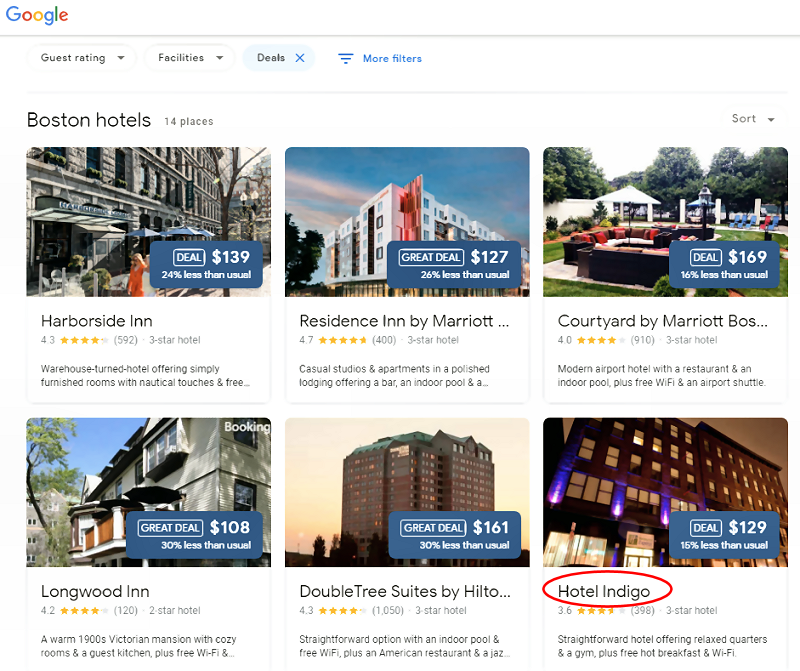Open the DoubleTree Suites photo
The height and width of the screenshot is (671, 800).
click(407, 492)
